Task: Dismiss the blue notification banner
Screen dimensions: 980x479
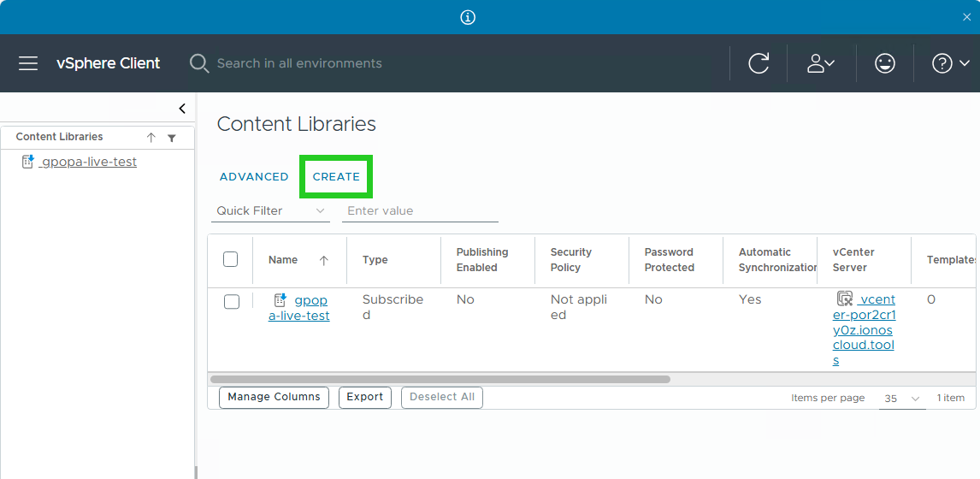Action: 967,17
